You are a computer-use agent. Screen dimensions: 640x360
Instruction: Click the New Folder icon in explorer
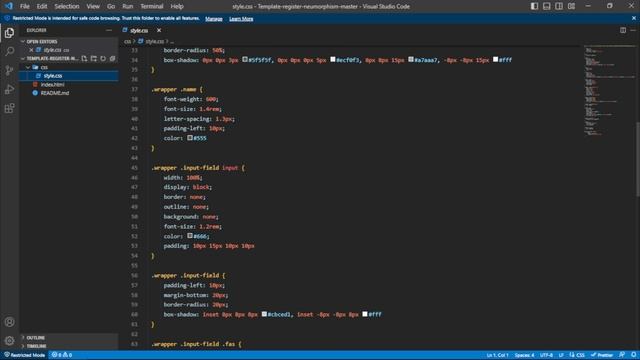(94, 58)
